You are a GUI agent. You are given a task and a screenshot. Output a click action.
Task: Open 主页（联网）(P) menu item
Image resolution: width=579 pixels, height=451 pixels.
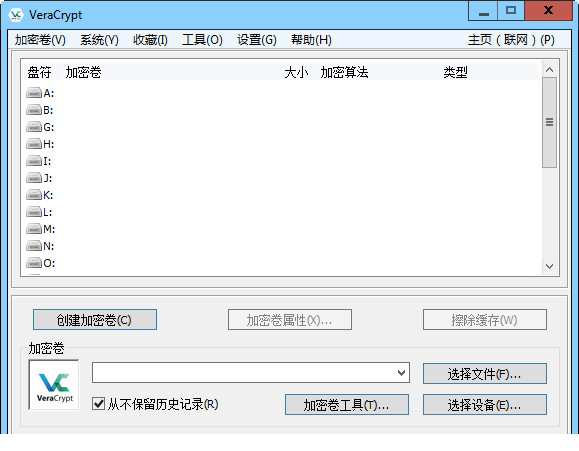click(x=511, y=40)
